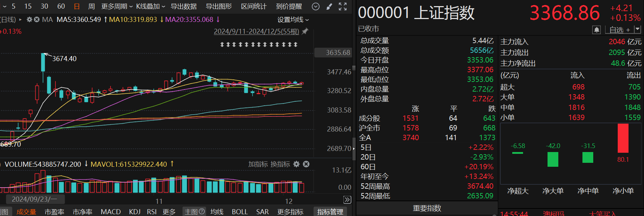Add to watchlist with 自选 + button

[620, 30]
